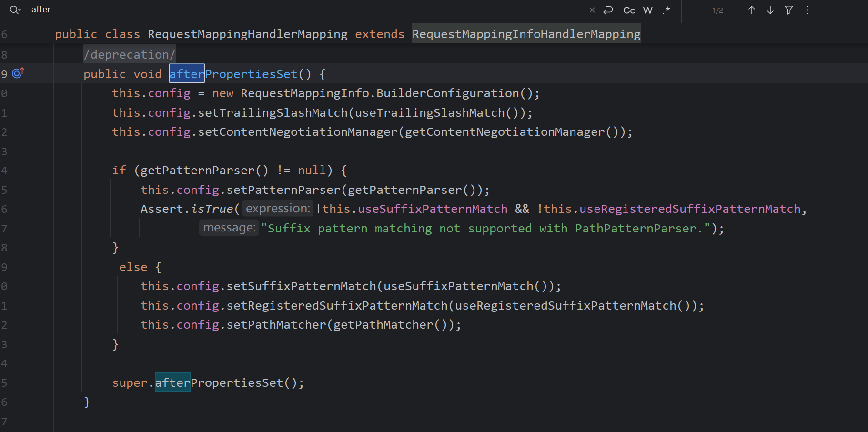Screen dimensions: 868x432
Task: Click the "extends" keyword
Action: pyautogui.click(x=380, y=34)
